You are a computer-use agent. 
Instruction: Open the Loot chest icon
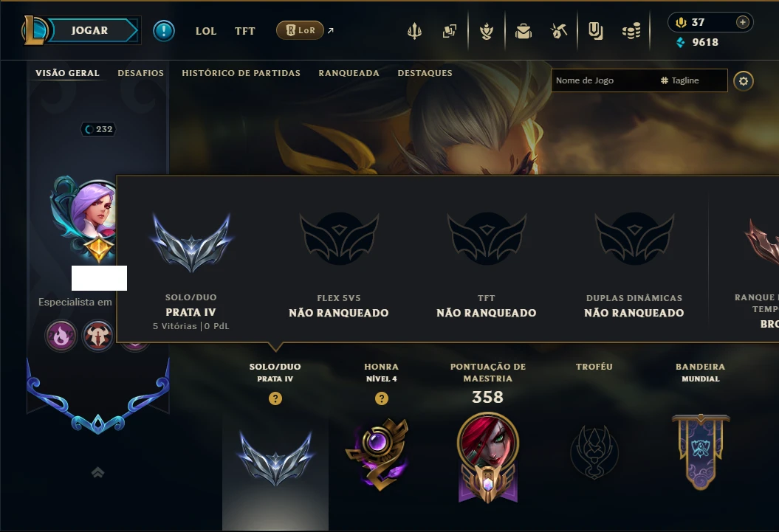click(523, 32)
